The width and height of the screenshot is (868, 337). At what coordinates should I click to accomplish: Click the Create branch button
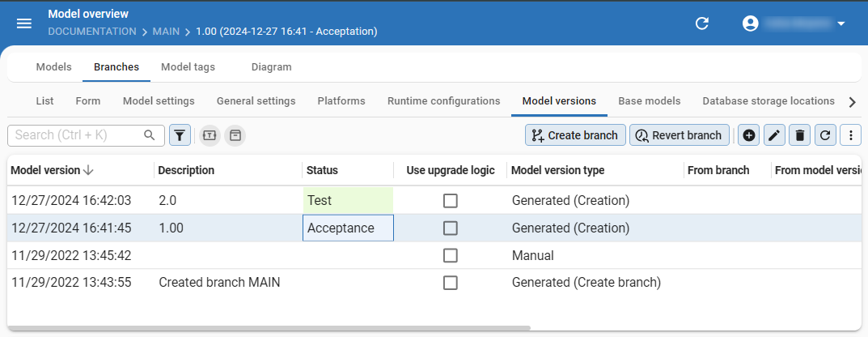pos(575,135)
